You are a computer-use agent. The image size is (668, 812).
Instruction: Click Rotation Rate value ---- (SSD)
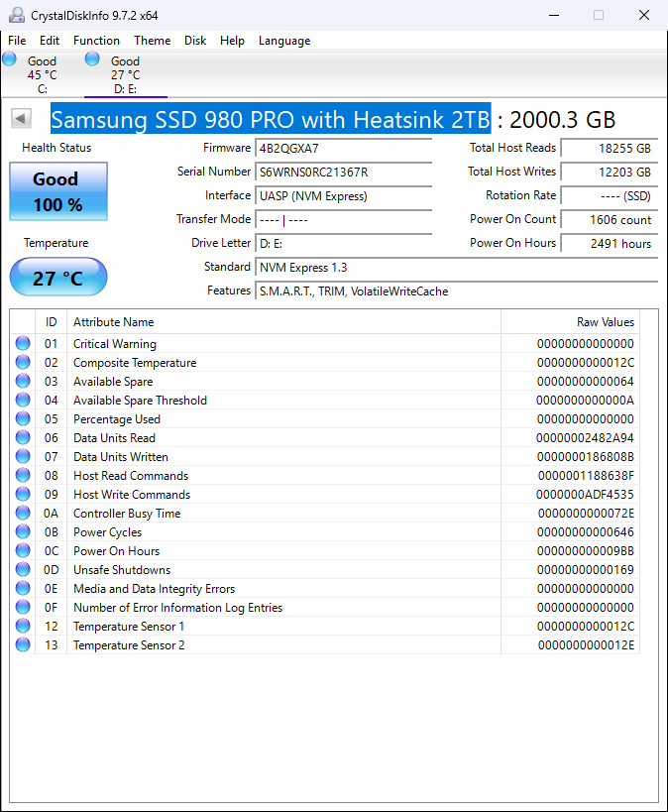610,195
